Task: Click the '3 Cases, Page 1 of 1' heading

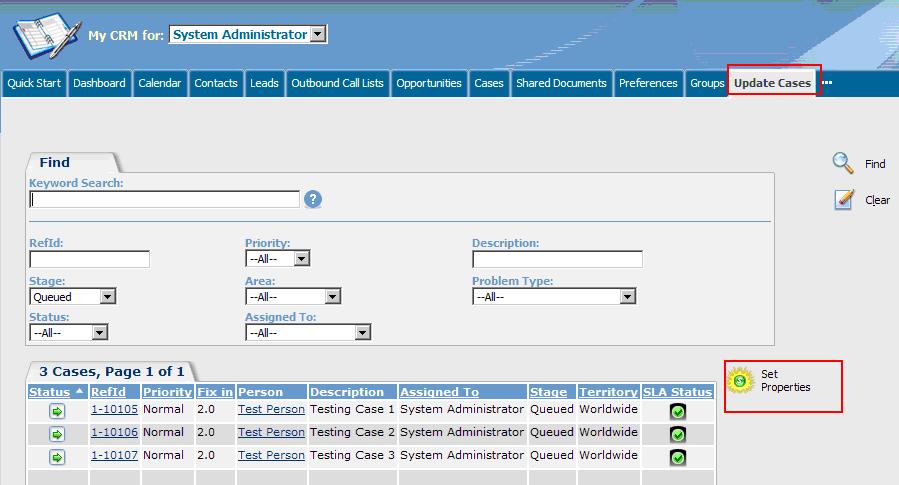Action: tap(112, 371)
